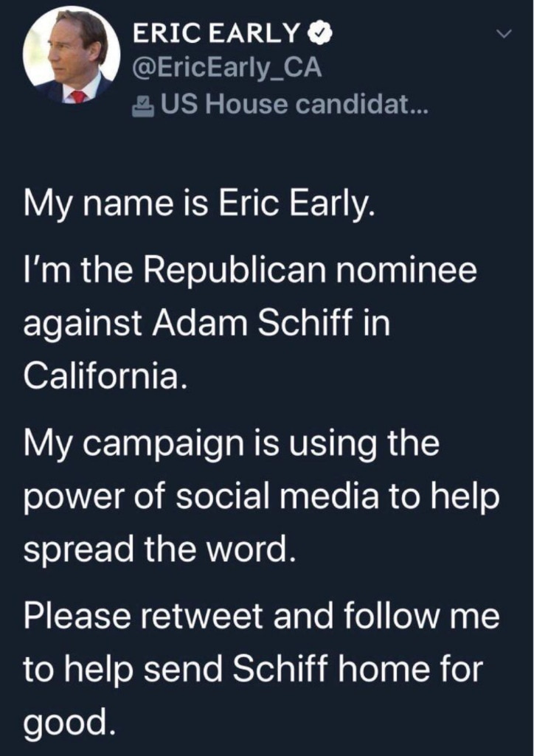Open the tweet options chevron menu

click(504, 34)
